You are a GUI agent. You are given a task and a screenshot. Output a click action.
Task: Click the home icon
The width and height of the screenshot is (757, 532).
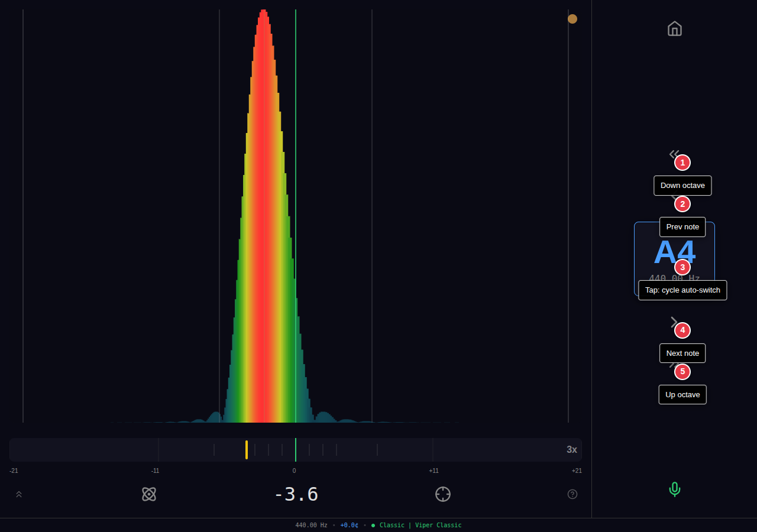click(674, 28)
